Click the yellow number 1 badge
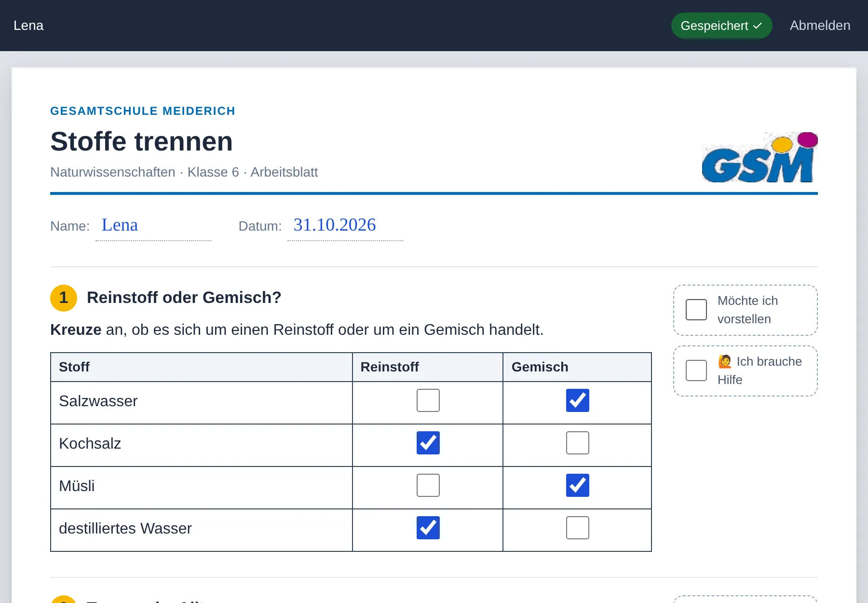Image resolution: width=868 pixels, height=603 pixels. (64, 298)
